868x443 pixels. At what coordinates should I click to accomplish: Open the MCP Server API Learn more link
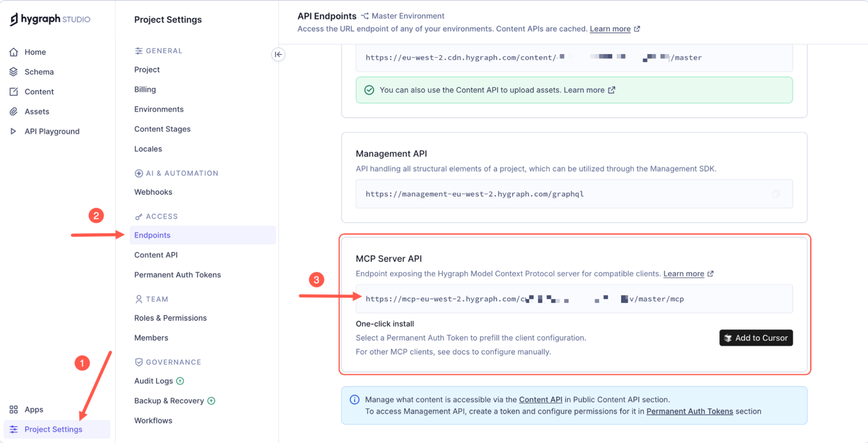tap(684, 273)
